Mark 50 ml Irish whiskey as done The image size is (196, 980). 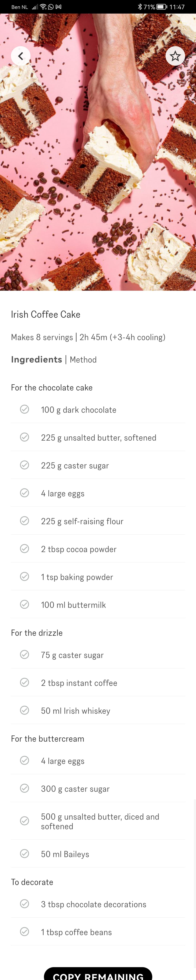click(24, 710)
